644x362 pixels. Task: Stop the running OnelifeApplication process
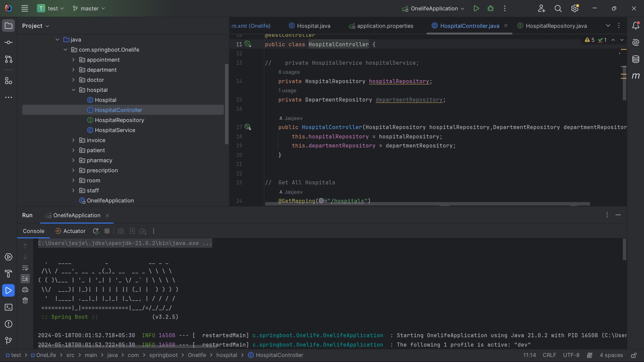click(x=107, y=231)
